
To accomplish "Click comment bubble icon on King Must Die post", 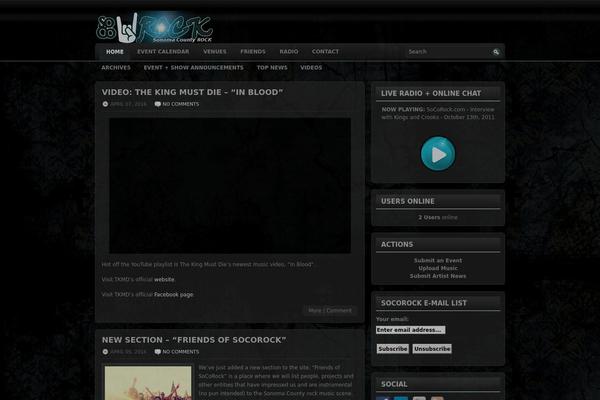I will click(157, 104).
